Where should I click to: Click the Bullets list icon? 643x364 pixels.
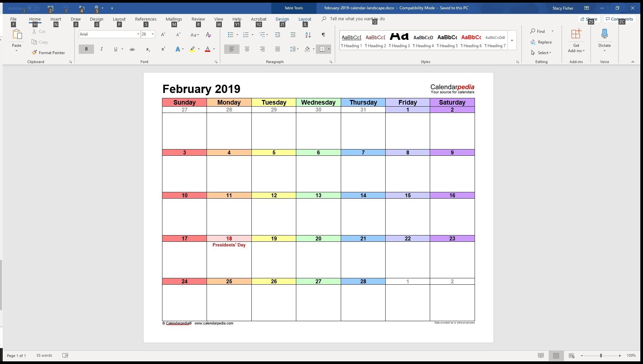[230, 34]
